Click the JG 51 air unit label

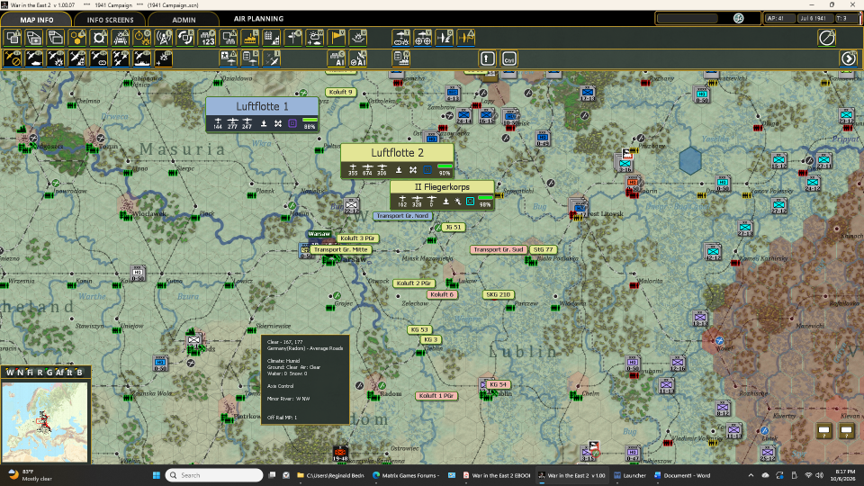point(453,227)
